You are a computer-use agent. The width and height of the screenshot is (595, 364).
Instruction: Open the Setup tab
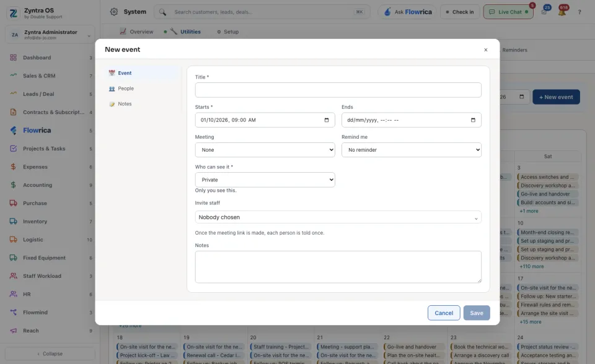[227, 32]
